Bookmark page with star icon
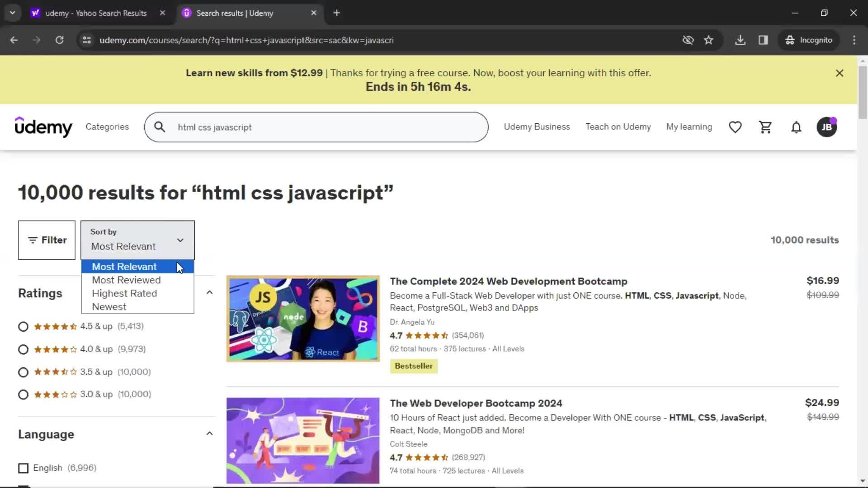 tap(708, 40)
